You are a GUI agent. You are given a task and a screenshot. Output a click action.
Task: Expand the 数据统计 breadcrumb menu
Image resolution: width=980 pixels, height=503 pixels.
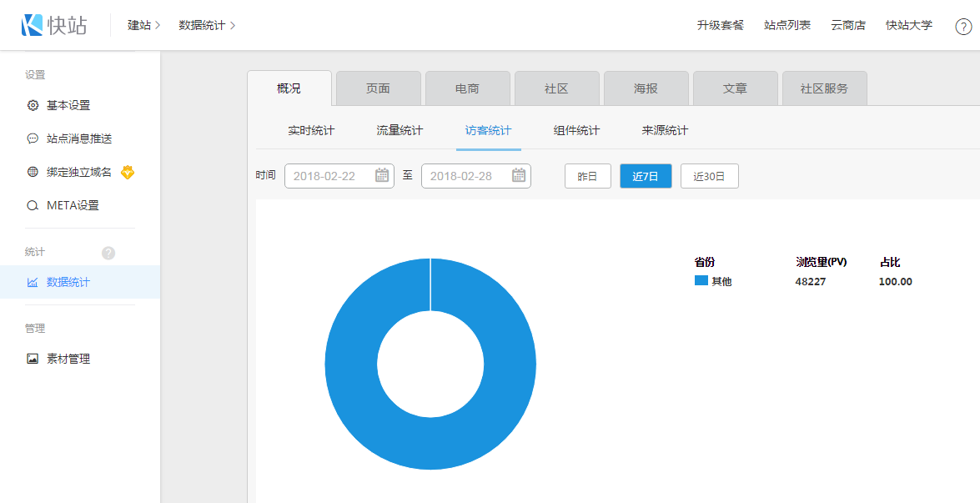tap(206, 25)
